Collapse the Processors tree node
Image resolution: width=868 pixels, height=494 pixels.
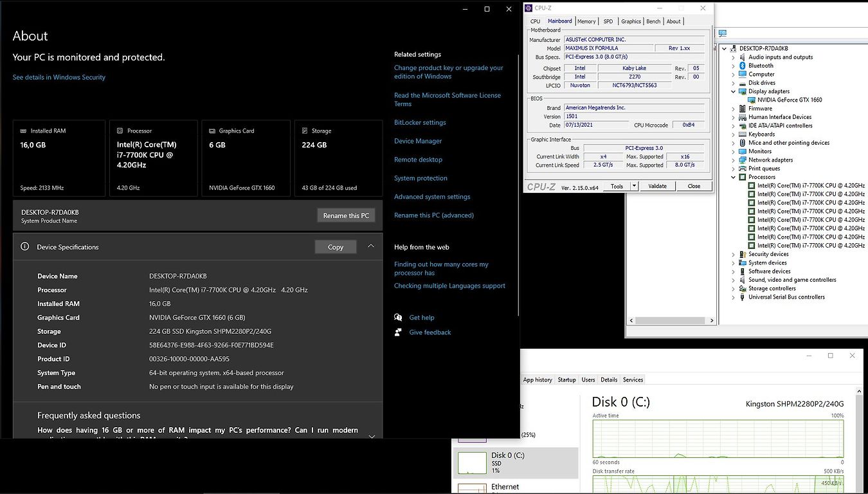[733, 177]
